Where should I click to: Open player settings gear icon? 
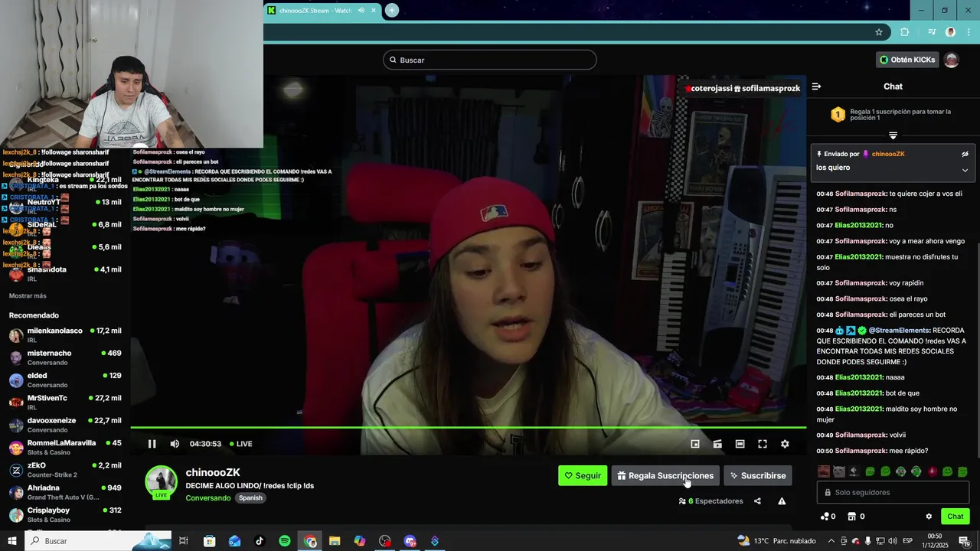tap(785, 444)
